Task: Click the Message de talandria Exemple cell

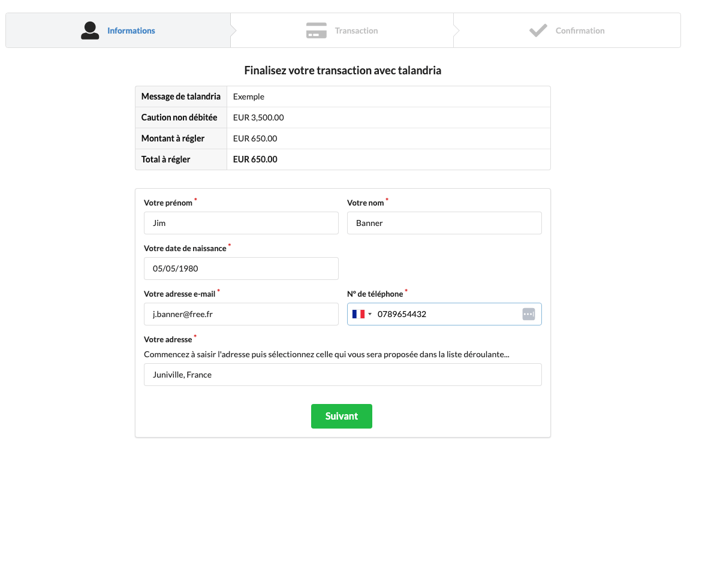Action: 388,97
